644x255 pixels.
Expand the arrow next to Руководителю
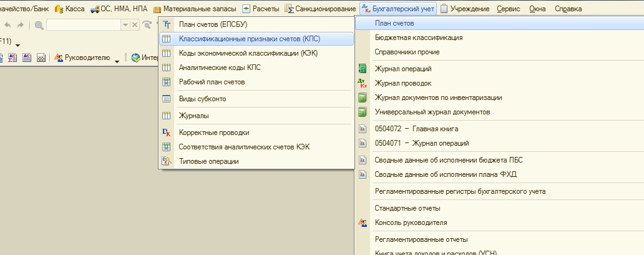117,61
